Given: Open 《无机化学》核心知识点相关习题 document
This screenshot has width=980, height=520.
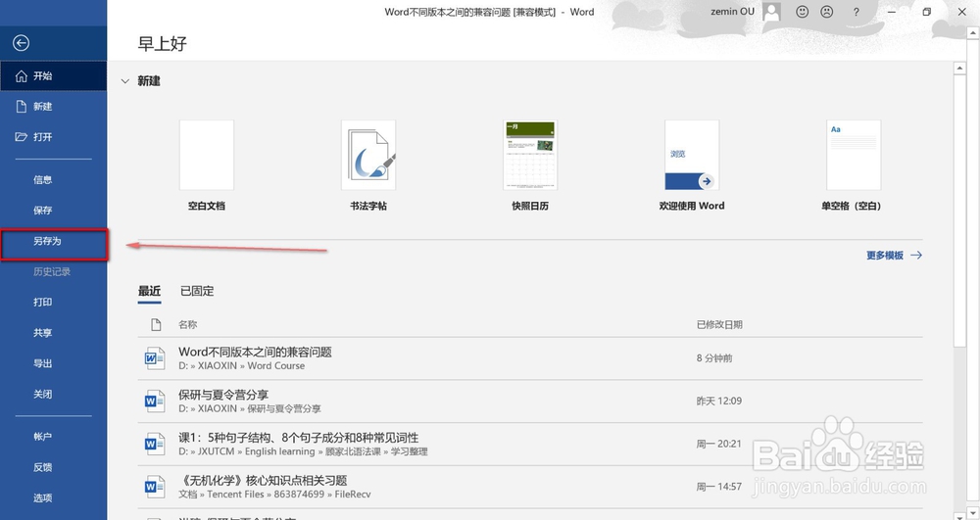Looking at the screenshot, I should pyautogui.click(x=530, y=487).
